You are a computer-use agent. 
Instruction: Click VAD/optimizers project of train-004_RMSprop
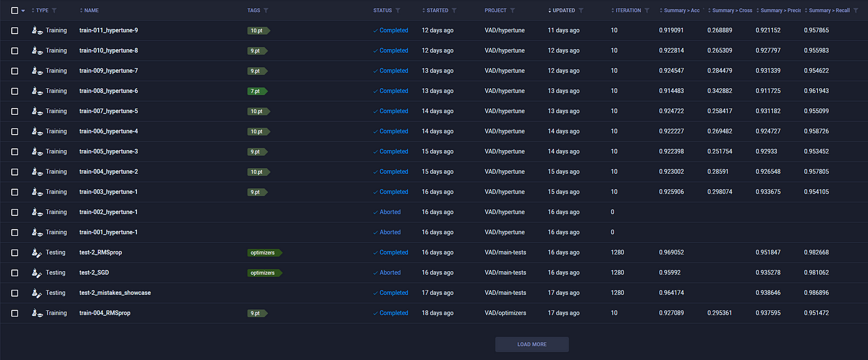pos(505,313)
